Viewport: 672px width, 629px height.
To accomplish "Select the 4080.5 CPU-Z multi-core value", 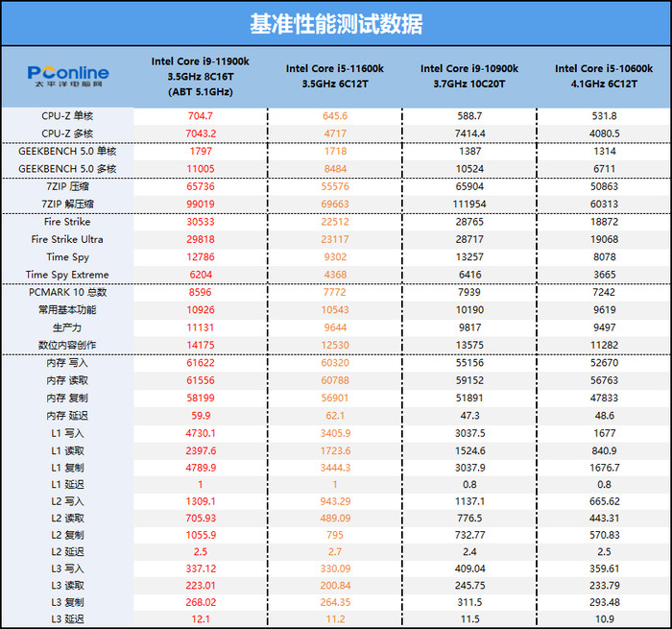I will point(604,133).
